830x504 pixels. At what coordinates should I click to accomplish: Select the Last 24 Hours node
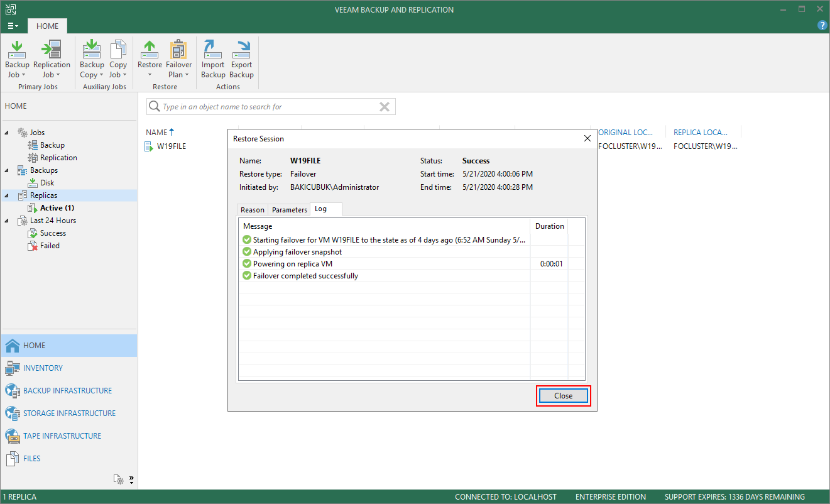coord(53,221)
